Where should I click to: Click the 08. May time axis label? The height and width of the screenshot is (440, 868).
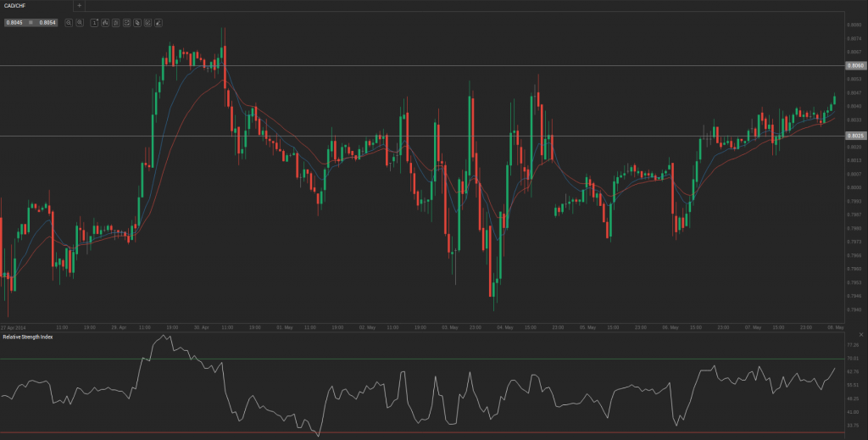pos(835,326)
